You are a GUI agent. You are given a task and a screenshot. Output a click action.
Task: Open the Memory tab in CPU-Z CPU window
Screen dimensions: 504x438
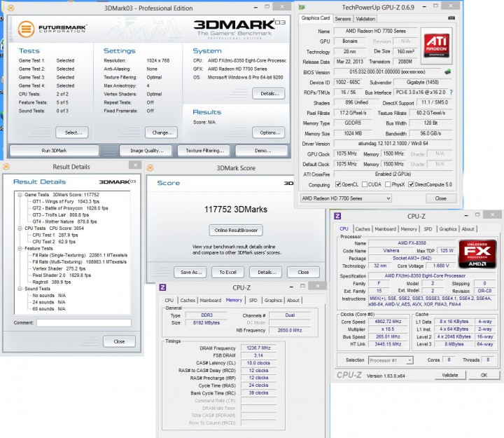(409, 229)
